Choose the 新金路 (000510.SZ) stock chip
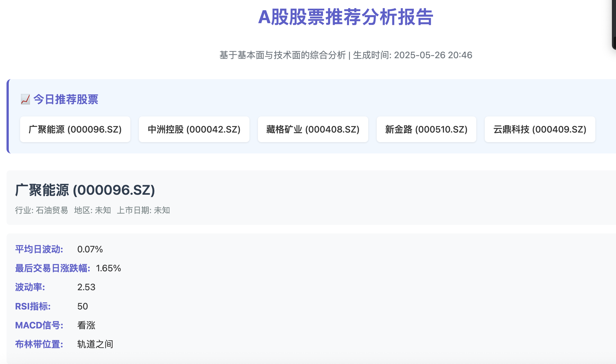Screen dimensions: 616x364 coord(426,129)
